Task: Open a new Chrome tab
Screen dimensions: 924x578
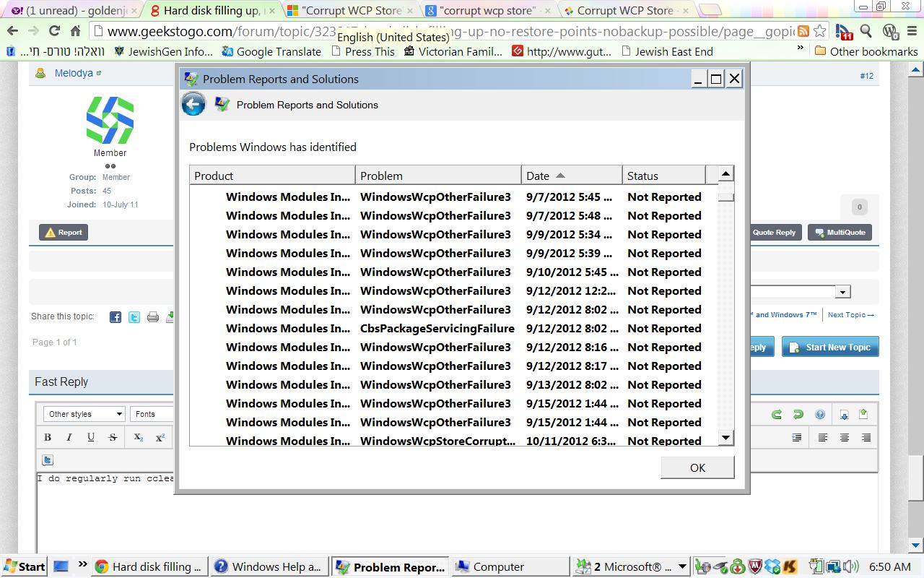Action: point(710,10)
